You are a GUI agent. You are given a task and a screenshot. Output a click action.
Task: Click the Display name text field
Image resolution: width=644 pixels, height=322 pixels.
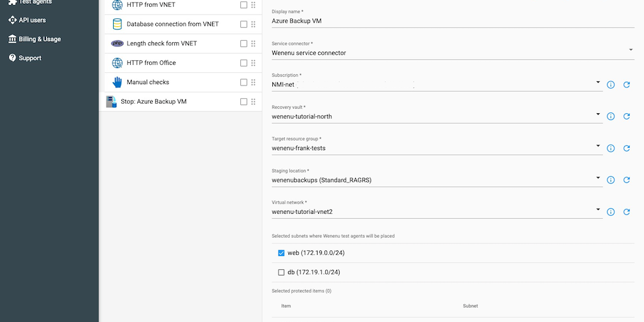pyautogui.click(x=452, y=21)
